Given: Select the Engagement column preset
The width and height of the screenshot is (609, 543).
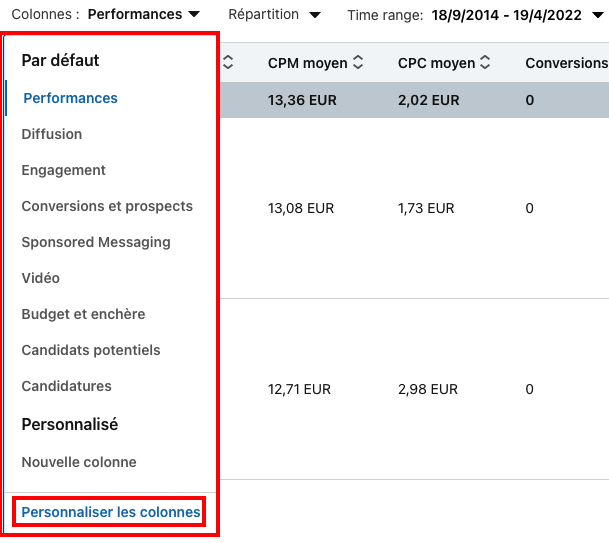Looking at the screenshot, I should [x=64, y=170].
